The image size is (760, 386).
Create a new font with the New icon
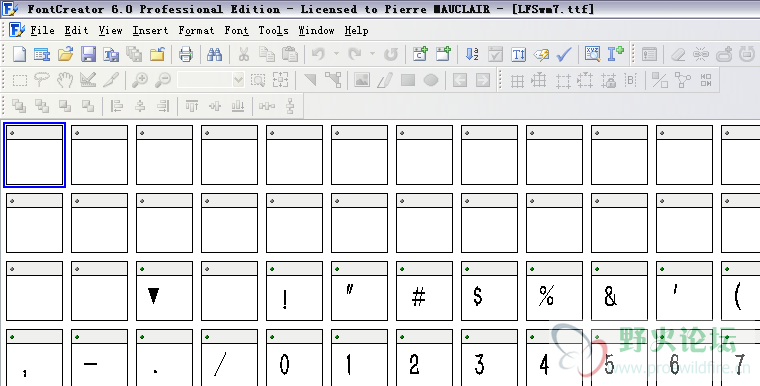click(x=19, y=54)
